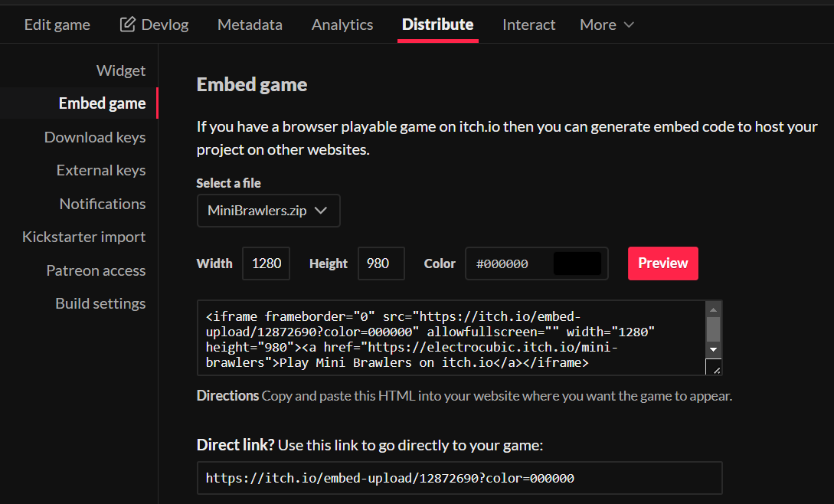Image resolution: width=834 pixels, height=504 pixels.
Task: Click the embed code scrollbar thumb
Action: pyautogui.click(x=713, y=329)
